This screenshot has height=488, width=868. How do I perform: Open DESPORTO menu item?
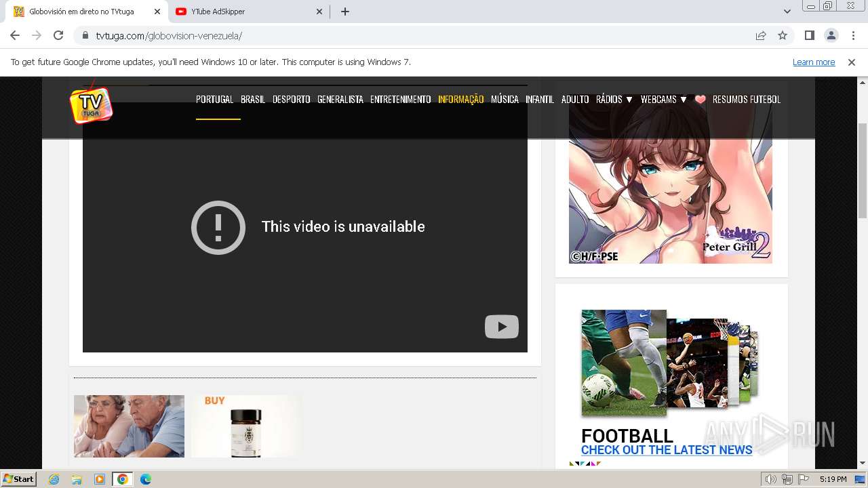tap(292, 99)
